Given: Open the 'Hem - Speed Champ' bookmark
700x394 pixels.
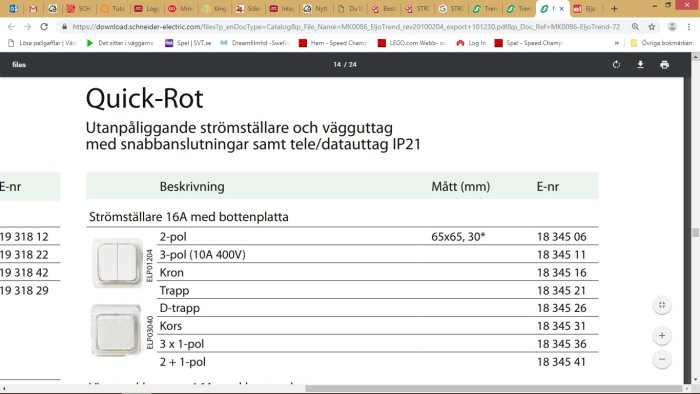Looking at the screenshot, I should (333, 43).
